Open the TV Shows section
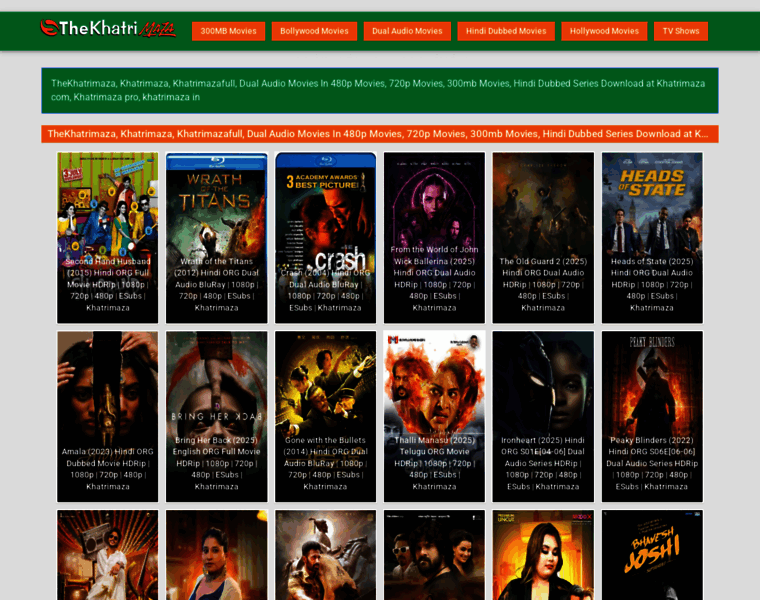 tap(681, 31)
